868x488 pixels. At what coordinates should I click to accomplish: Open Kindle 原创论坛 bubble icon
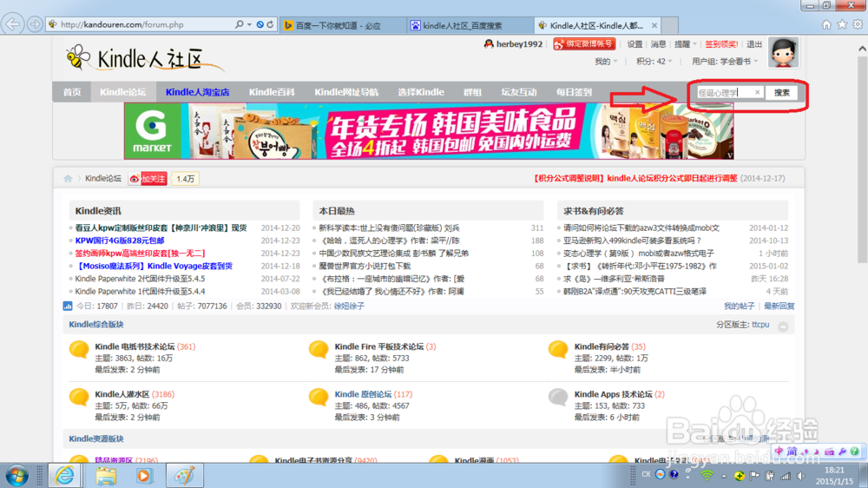(x=319, y=398)
